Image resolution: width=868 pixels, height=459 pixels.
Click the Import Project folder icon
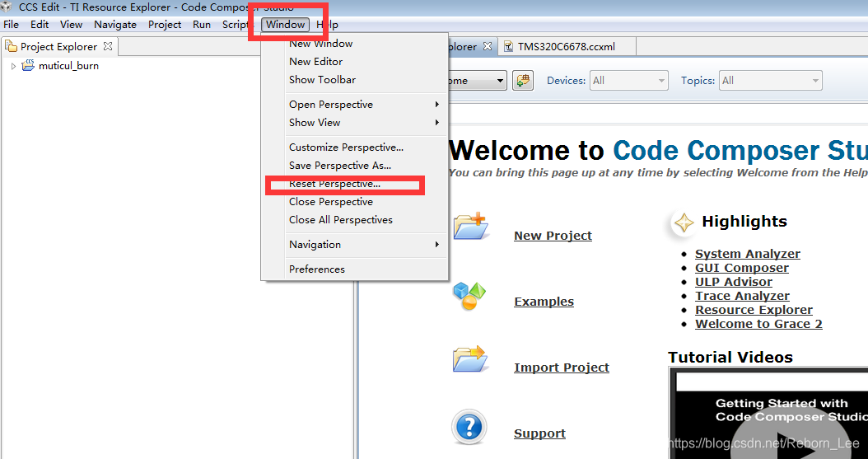point(469,358)
